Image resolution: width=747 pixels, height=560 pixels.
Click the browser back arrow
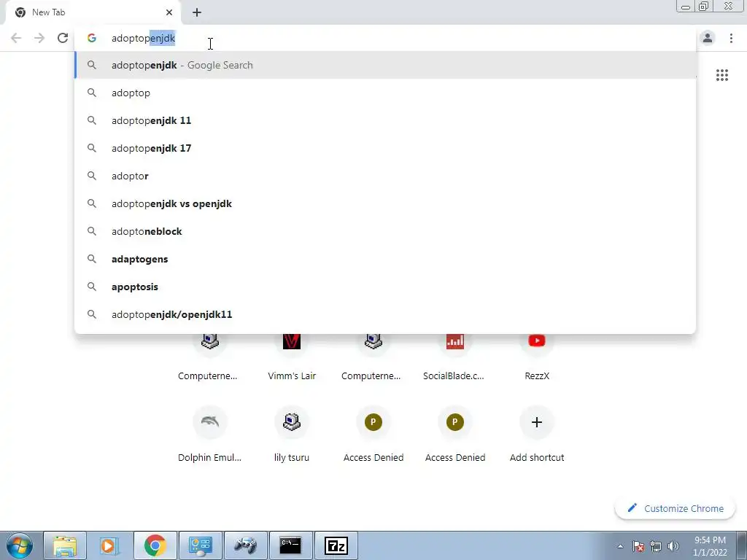pyautogui.click(x=16, y=38)
